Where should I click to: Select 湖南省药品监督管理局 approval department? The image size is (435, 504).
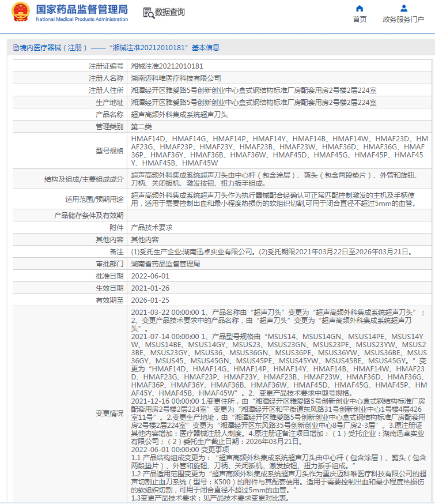(x=166, y=264)
